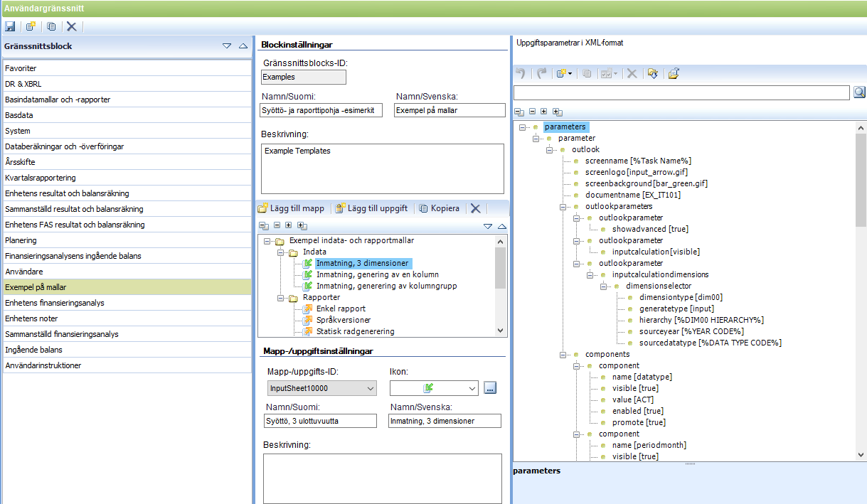Select the Statisk radgenerering task
The height and width of the screenshot is (504, 867).
[x=355, y=331]
